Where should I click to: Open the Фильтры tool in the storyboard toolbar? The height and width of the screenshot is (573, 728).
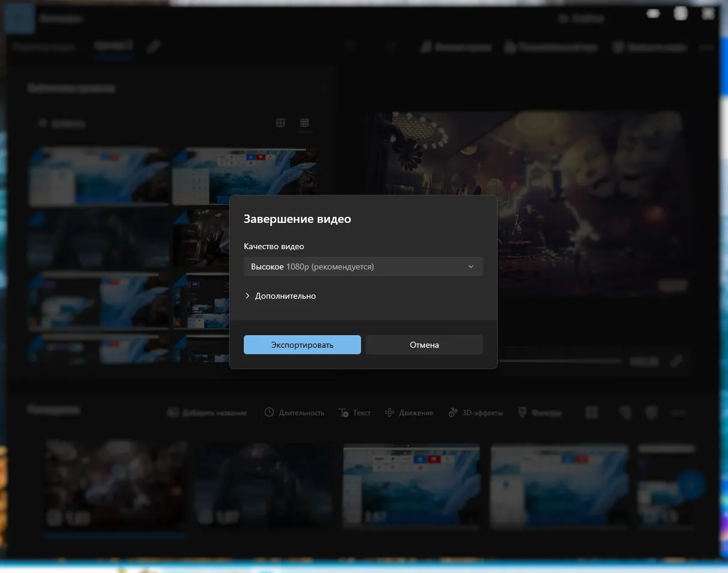(540, 412)
